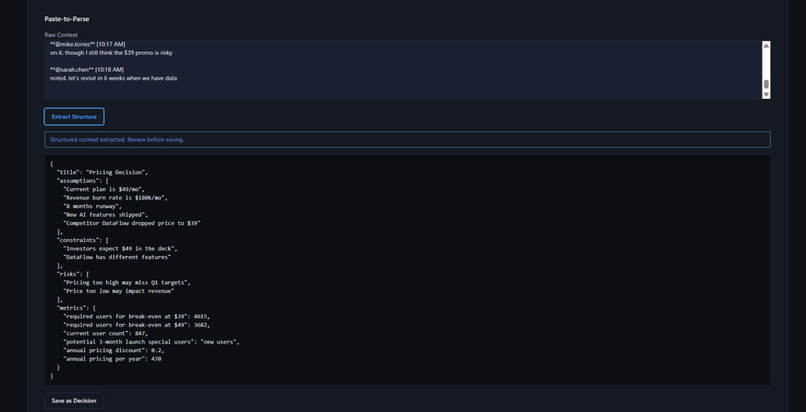Click 'Price too low may impact revenue'
Viewport: 806px width, 412px height.
(119, 291)
